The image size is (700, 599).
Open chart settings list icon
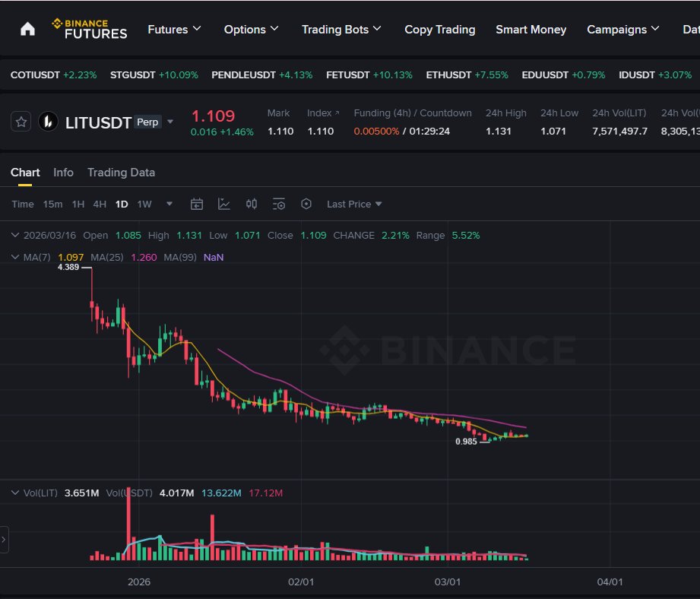click(x=279, y=204)
